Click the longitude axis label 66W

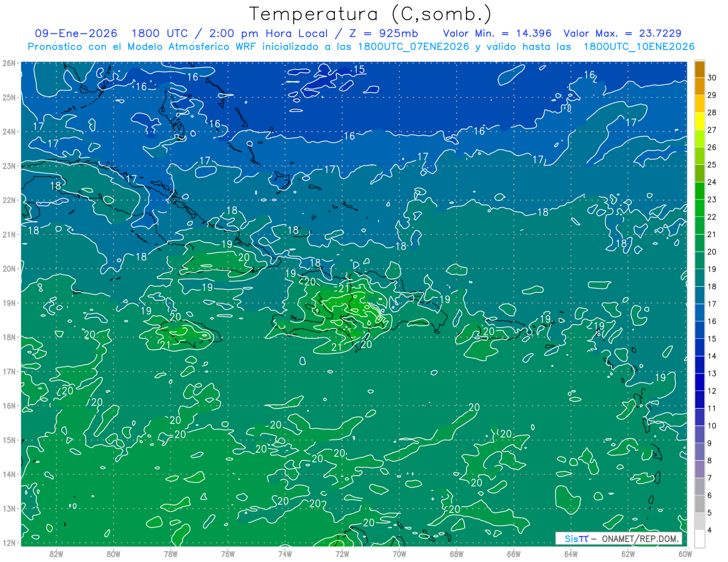click(514, 554)
